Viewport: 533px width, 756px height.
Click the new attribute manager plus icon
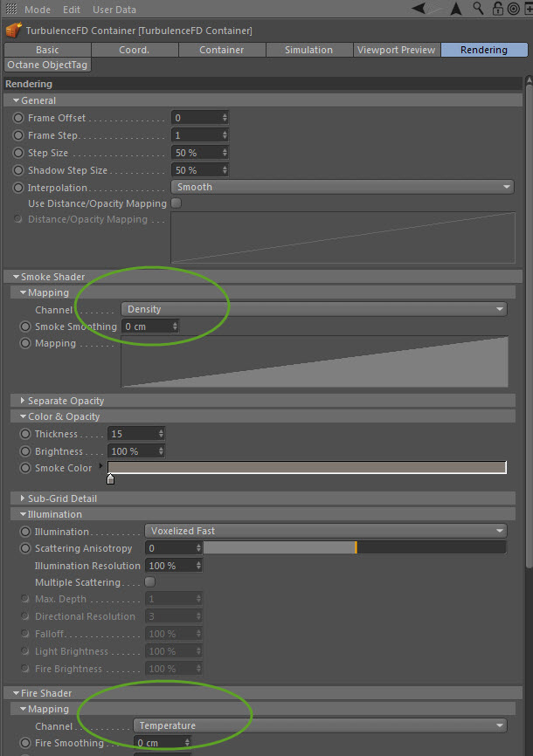click(529, 9)
